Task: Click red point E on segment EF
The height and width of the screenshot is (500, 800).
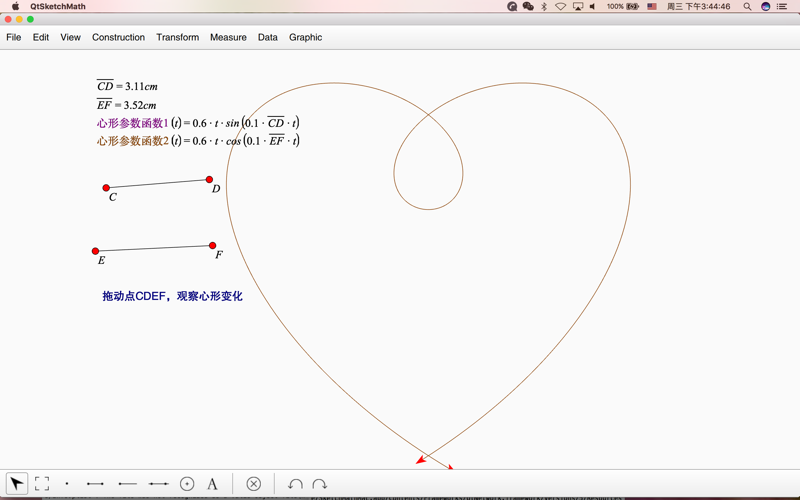Action: pyautogui.click(x=96, y=251)
